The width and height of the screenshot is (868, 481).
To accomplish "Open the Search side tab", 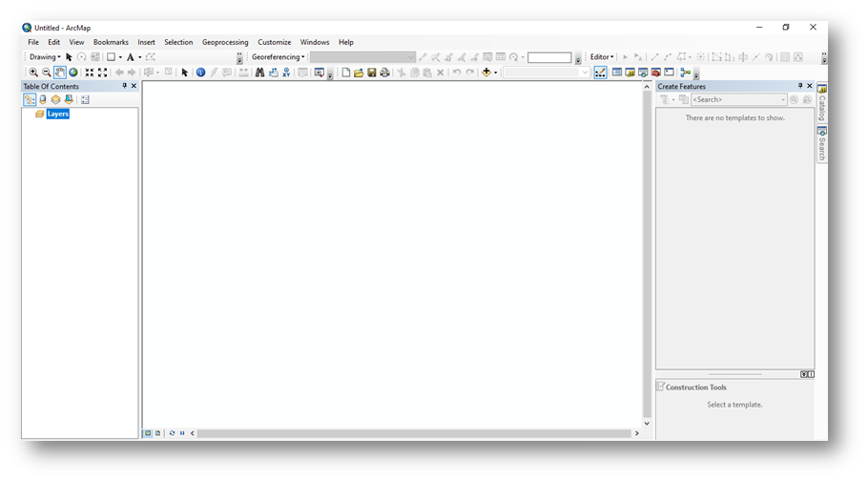I will (x=822, y=144).
